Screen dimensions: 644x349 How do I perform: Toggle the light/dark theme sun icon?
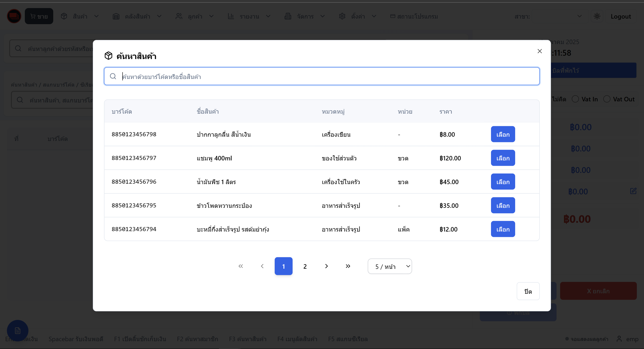pos(597,16)
